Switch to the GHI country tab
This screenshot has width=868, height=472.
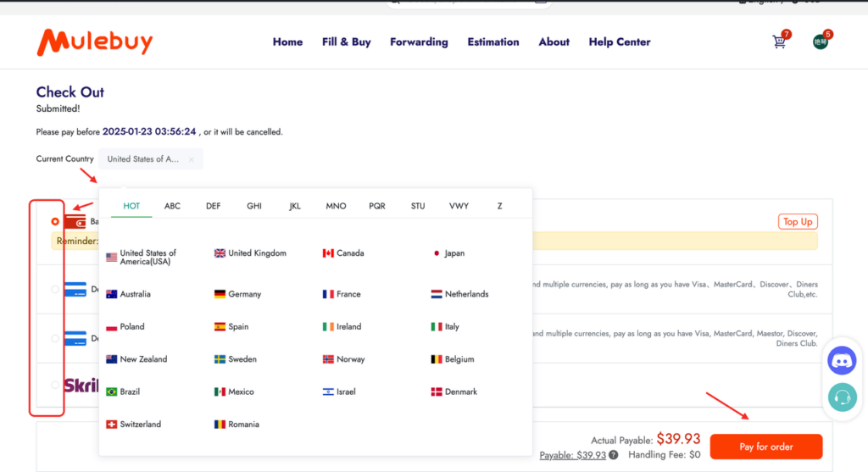[254, 206]
